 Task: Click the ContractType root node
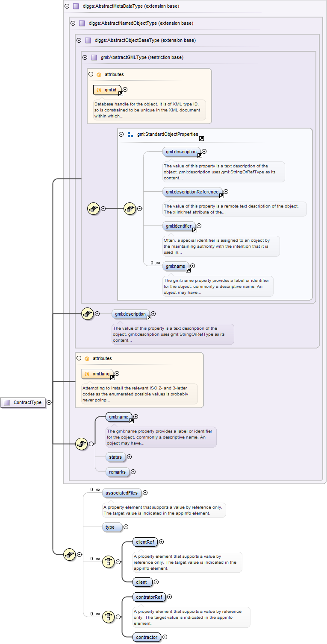24,402
